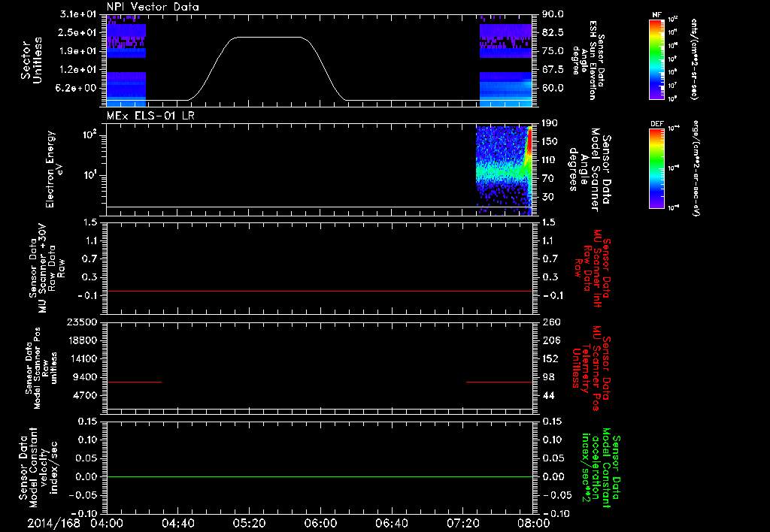Click the 90.0 sun elevation tick label

click(553, 14)
